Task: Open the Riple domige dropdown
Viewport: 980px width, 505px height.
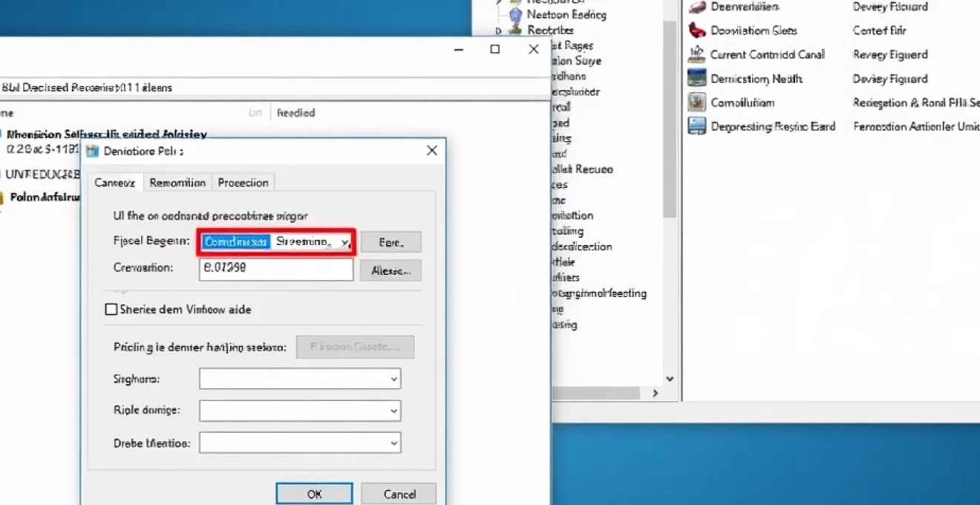Action: click(x=393, y=411)
